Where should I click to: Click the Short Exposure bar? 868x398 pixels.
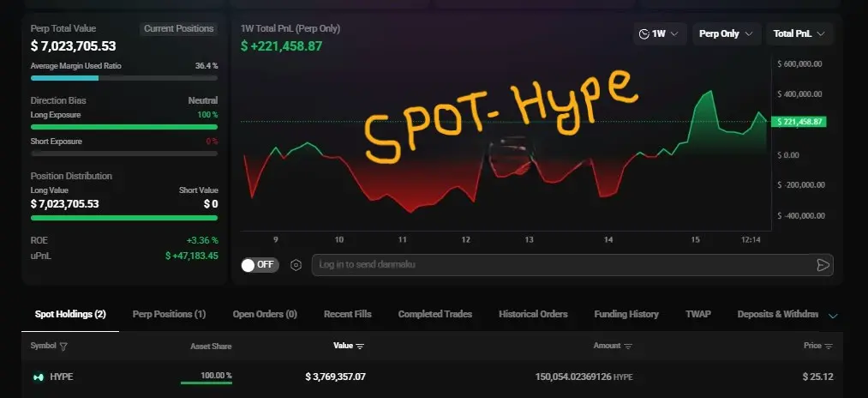(124, 154)
